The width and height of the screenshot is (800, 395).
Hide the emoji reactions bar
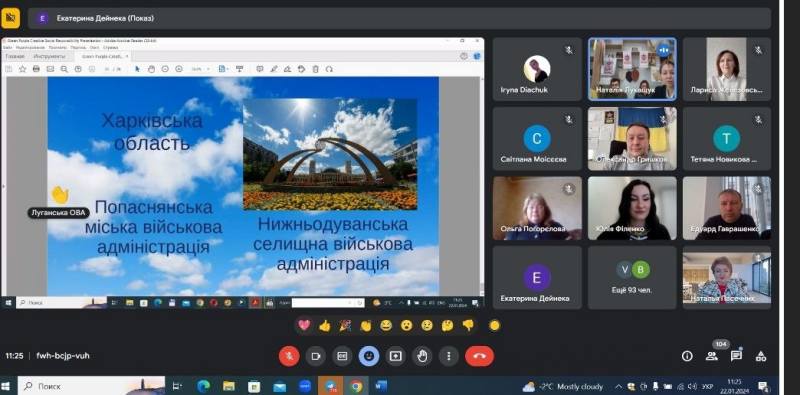369,356
